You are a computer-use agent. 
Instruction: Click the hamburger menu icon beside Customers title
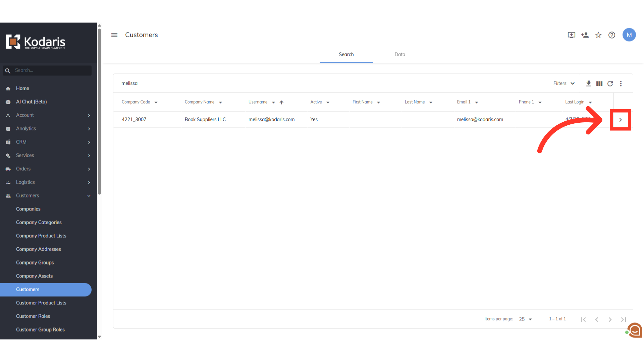pos(114,35)
